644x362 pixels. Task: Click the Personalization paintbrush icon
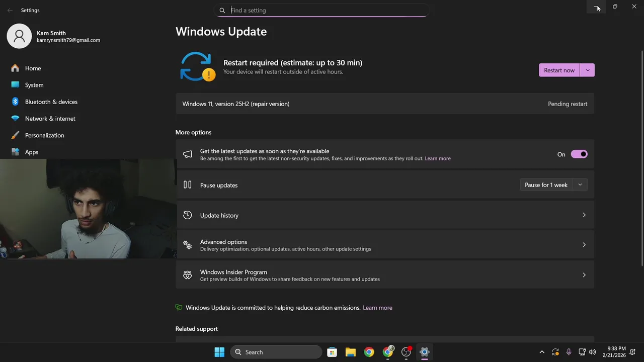15,135
